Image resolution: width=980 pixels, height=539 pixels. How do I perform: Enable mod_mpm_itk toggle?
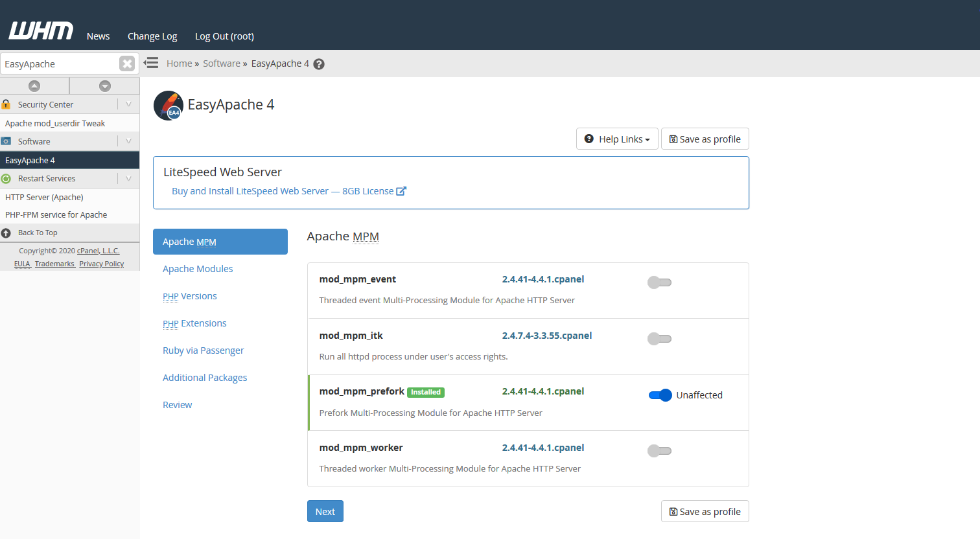pyautogui.click(x=659, y=339)
